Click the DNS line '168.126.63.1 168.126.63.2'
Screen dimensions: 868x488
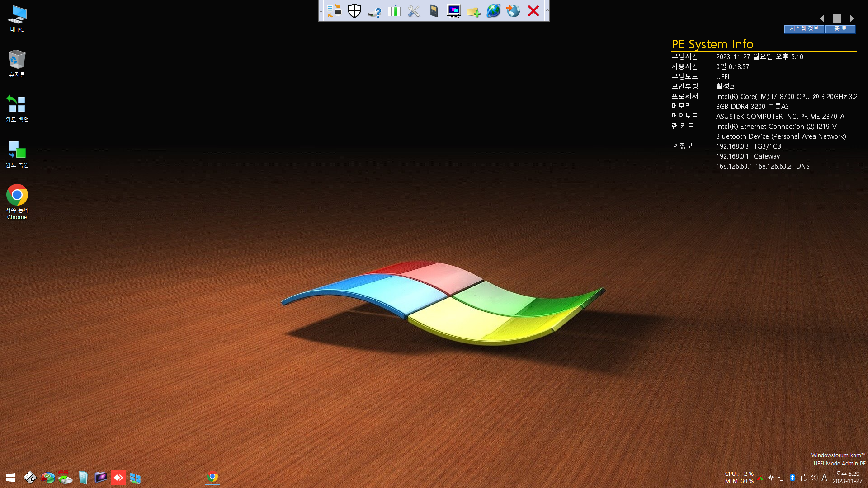coord(754,166)
